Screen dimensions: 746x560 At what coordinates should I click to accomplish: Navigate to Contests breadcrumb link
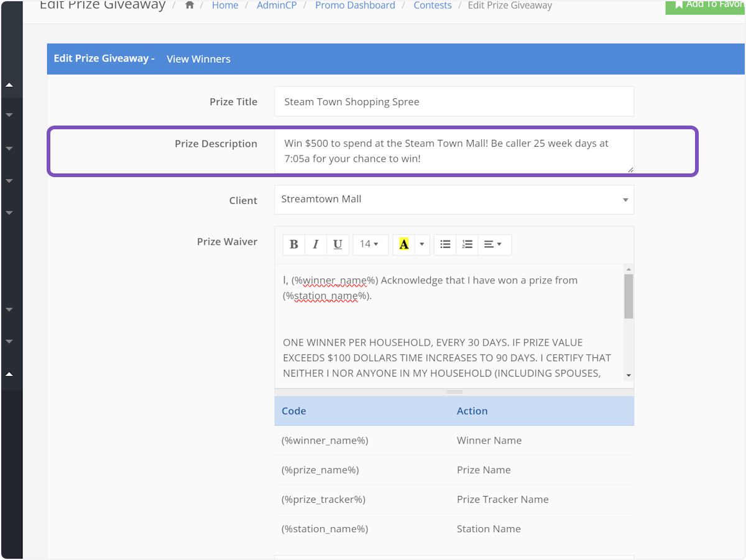(x=433, y=6)
